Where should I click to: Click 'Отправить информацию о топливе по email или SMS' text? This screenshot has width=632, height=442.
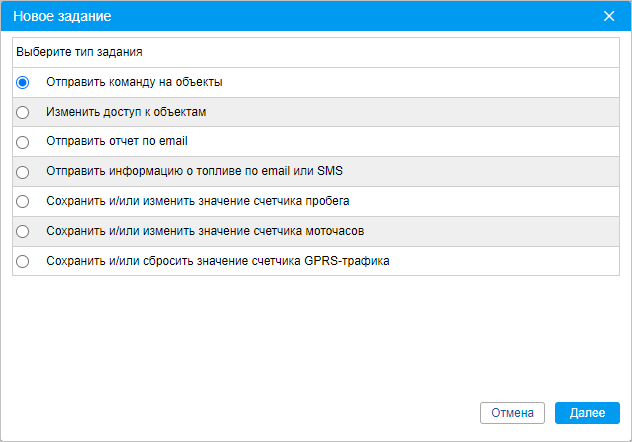tap(194, 171)
